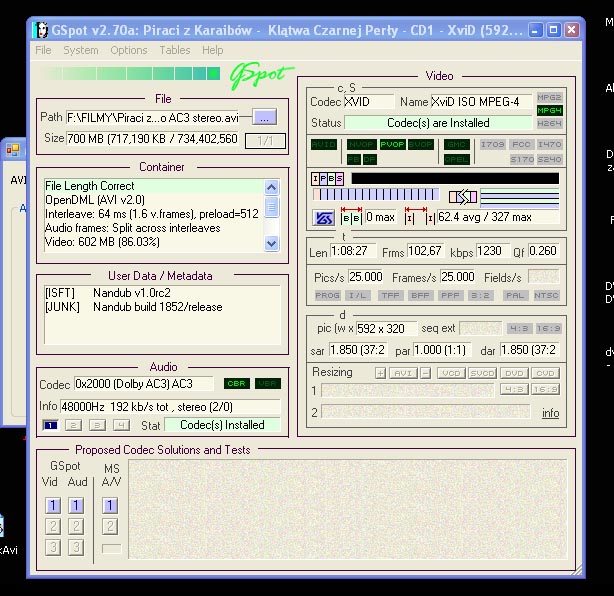The width and height of the screenshot is (614, 596).
Task: Click the video Codec field showing XVID
Action: [369, 102]
